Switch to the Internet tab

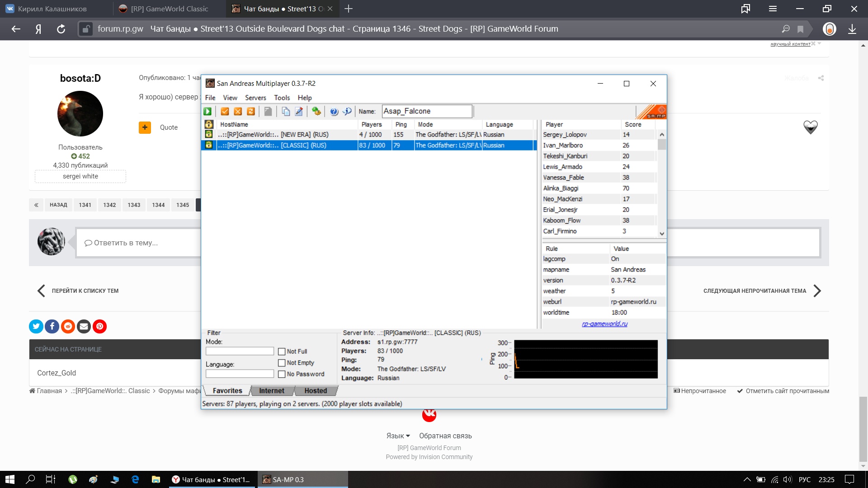(272, 391)
